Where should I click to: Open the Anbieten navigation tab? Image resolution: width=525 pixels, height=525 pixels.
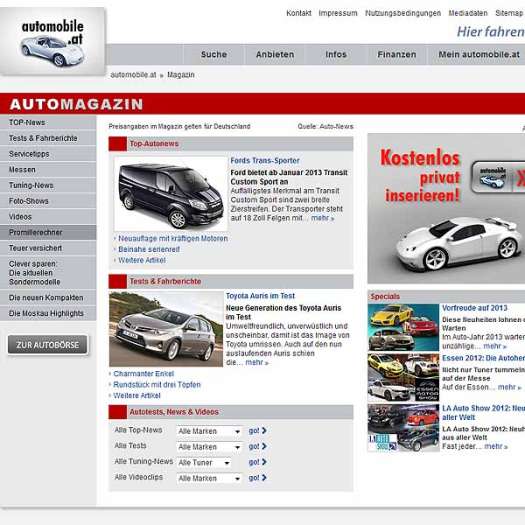(x=275, y=54)
